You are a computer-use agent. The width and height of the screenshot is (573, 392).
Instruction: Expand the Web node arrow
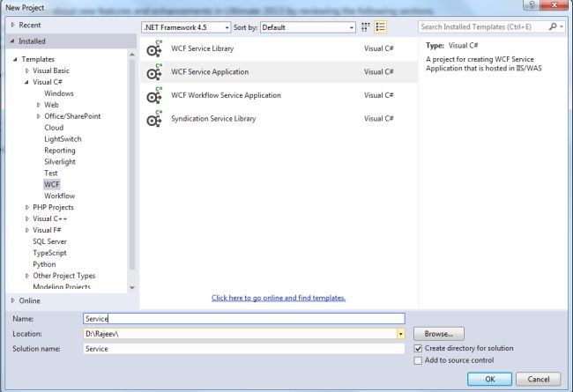coord(39,105)
